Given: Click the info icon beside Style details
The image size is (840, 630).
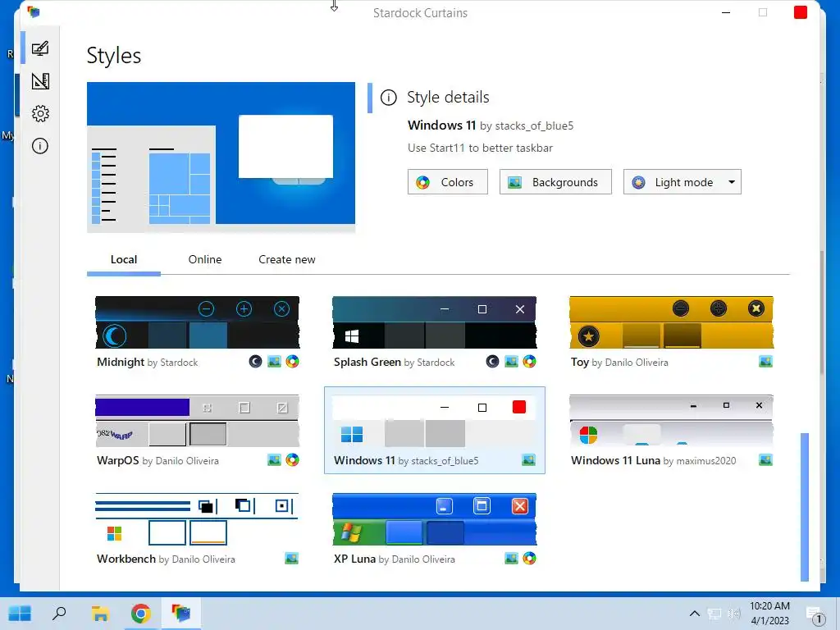Looking at the screenshot, I should 388,98.
